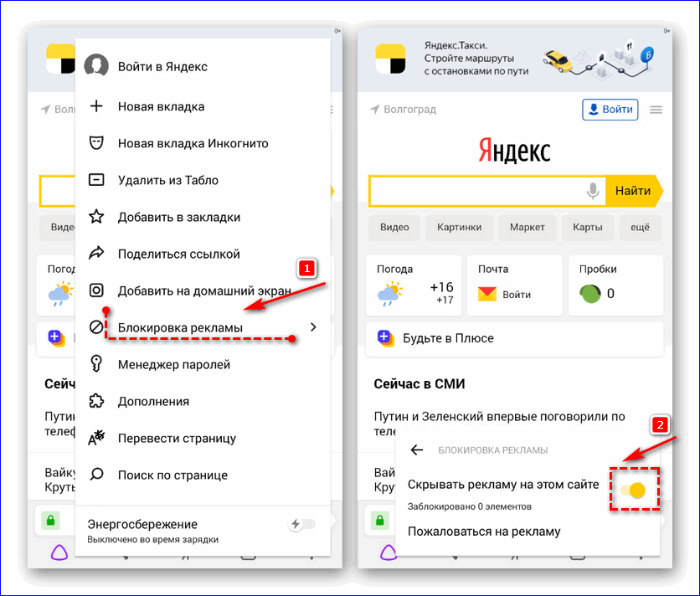Click the plus icon for New tab

coord(96,106)
